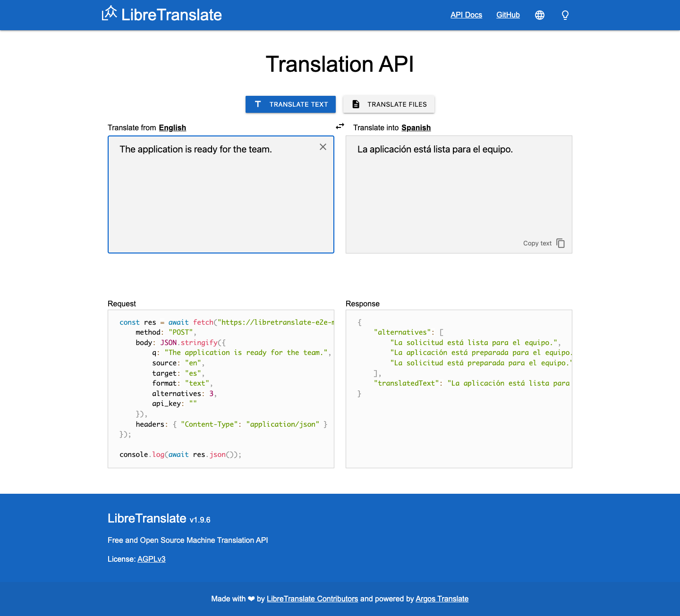Swap source and target languages
Screen dimensions: 680x616
(x=340, y=126)
